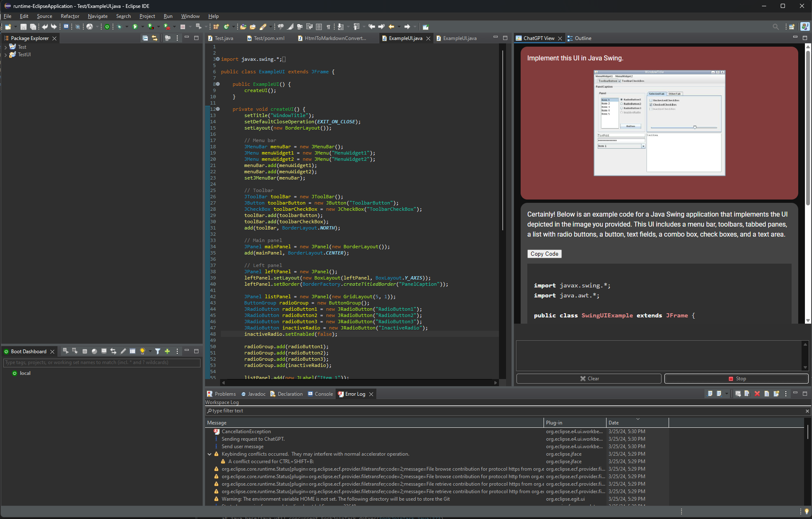This screenshot has width=812, height=519.
Task: Click Link with Editor in Package Explorer
Action: tap(155, 38)
